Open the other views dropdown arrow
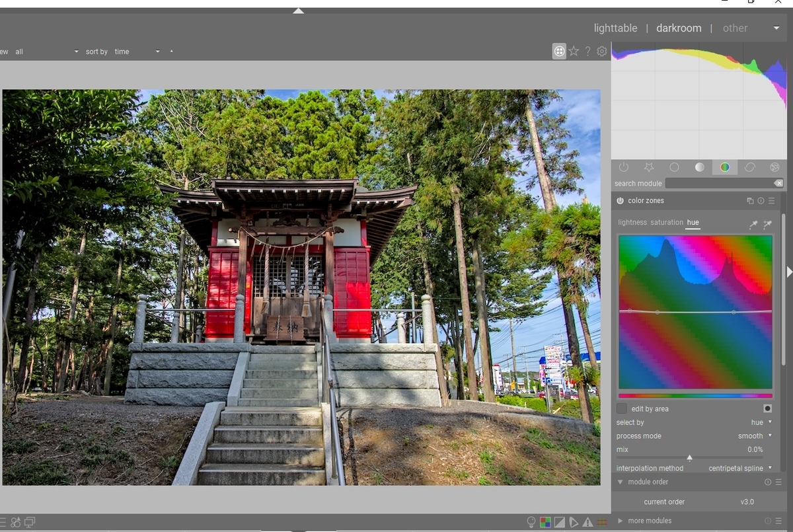Image resolution: width=793 pixels, height=532 pixels. pyautogui.click(x=776, y=28)
